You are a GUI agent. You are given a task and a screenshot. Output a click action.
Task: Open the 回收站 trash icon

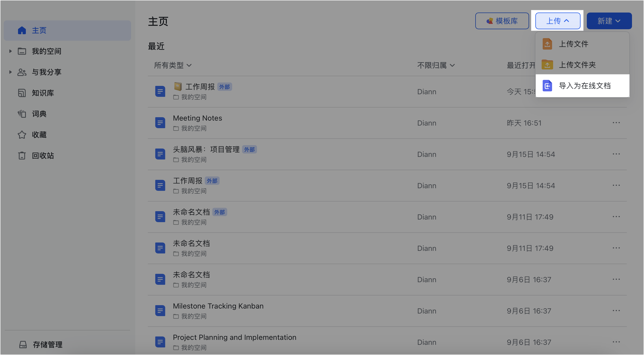(22, 156)
